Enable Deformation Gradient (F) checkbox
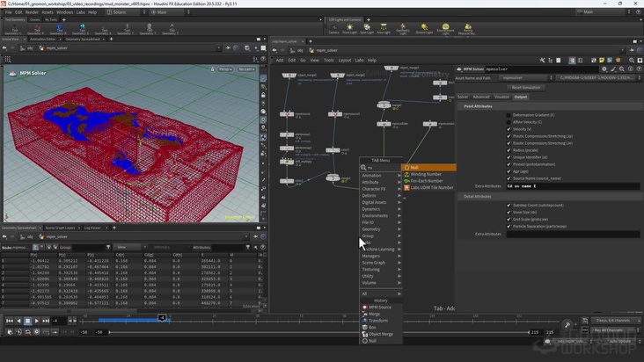 509,115
